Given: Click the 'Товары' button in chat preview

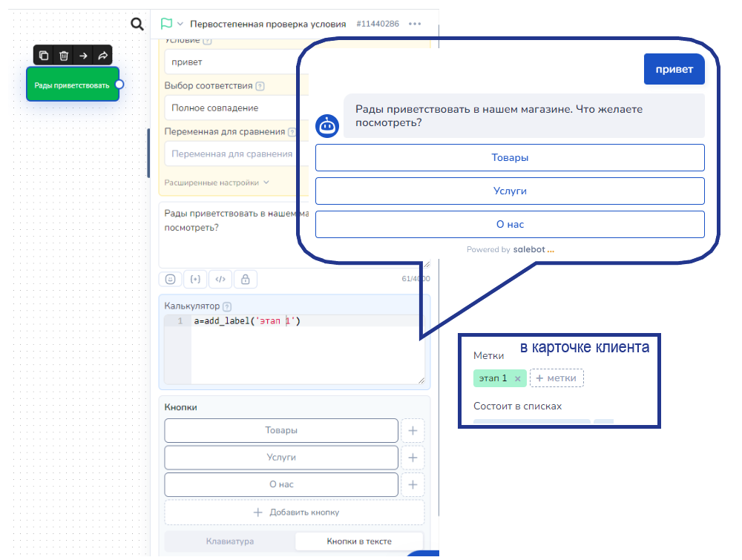Looking at the screenshot, I should coord(510,158).
